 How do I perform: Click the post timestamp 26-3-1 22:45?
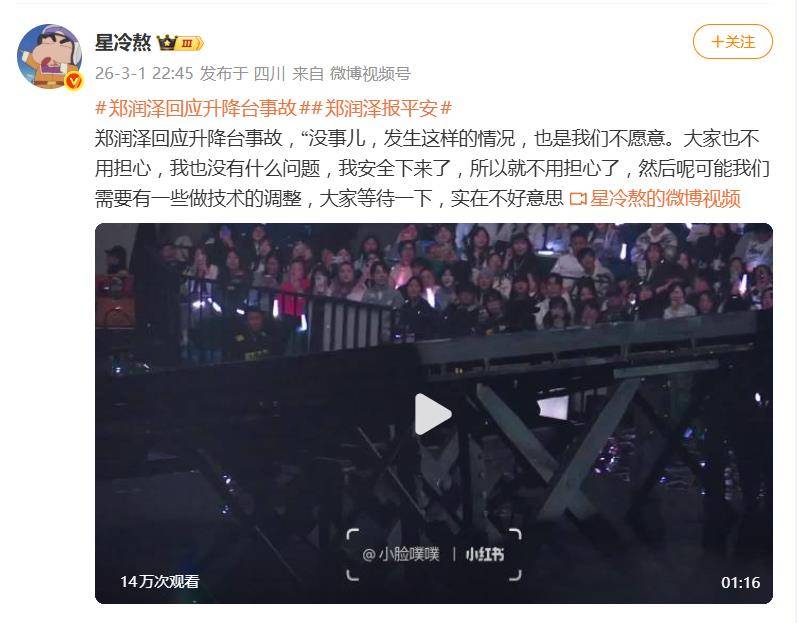tap(144, 74)
